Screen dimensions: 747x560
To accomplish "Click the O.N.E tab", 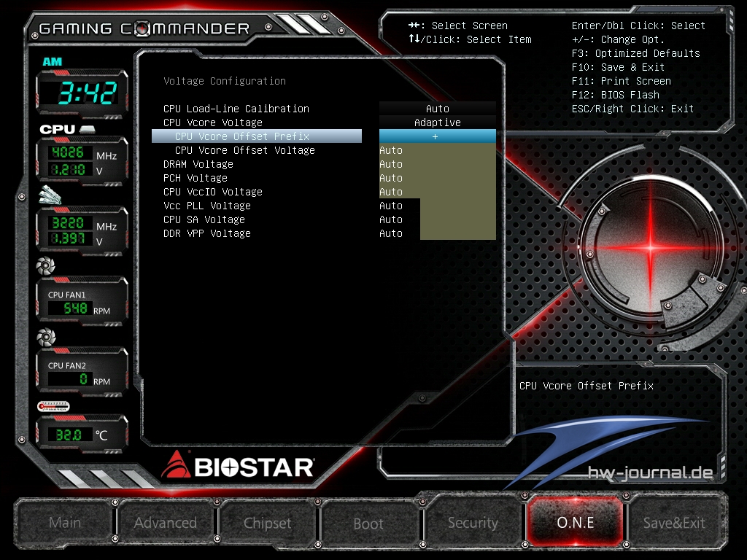I will pos(575,522).
